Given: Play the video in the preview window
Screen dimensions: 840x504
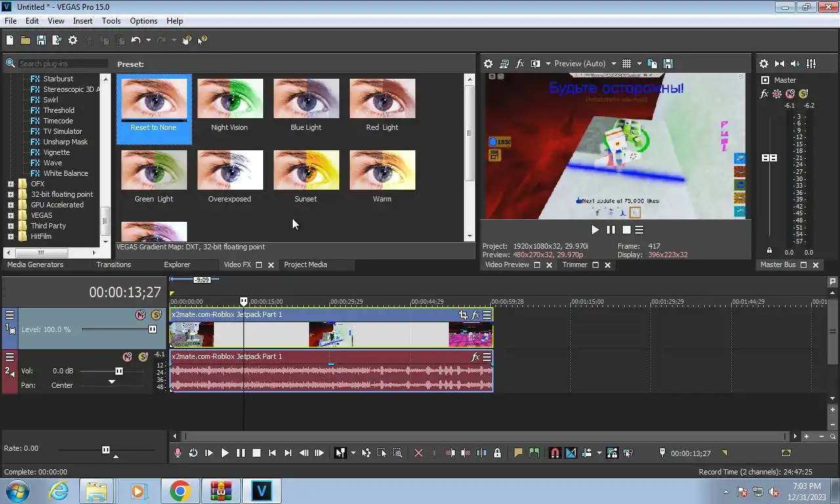Looking at the screenshot, I should click(x=595, y=230).
